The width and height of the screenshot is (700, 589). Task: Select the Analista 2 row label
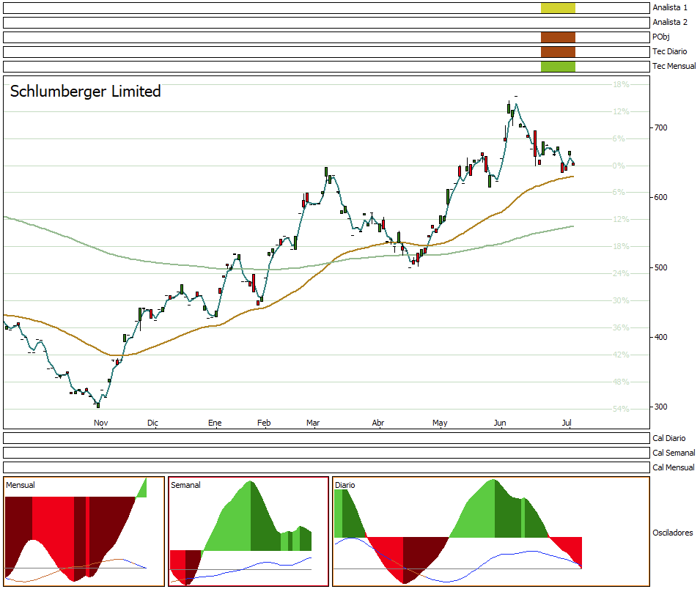pyautogui.click(x=670, y=22)
